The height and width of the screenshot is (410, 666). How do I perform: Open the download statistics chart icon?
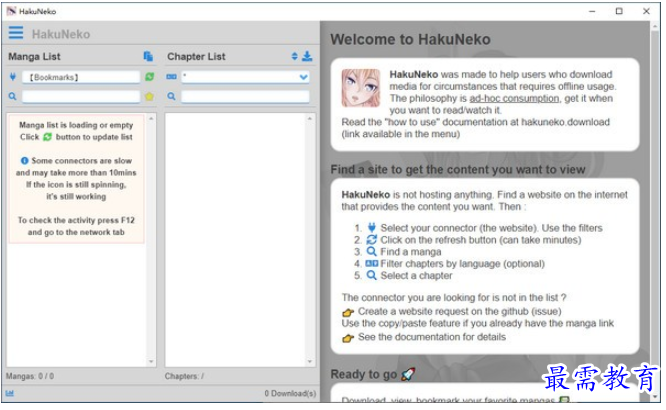10,393
